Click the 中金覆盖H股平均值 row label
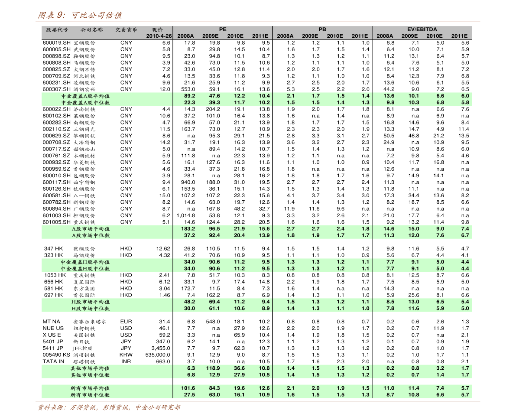 pyautogui.click(x=85, y=262)
